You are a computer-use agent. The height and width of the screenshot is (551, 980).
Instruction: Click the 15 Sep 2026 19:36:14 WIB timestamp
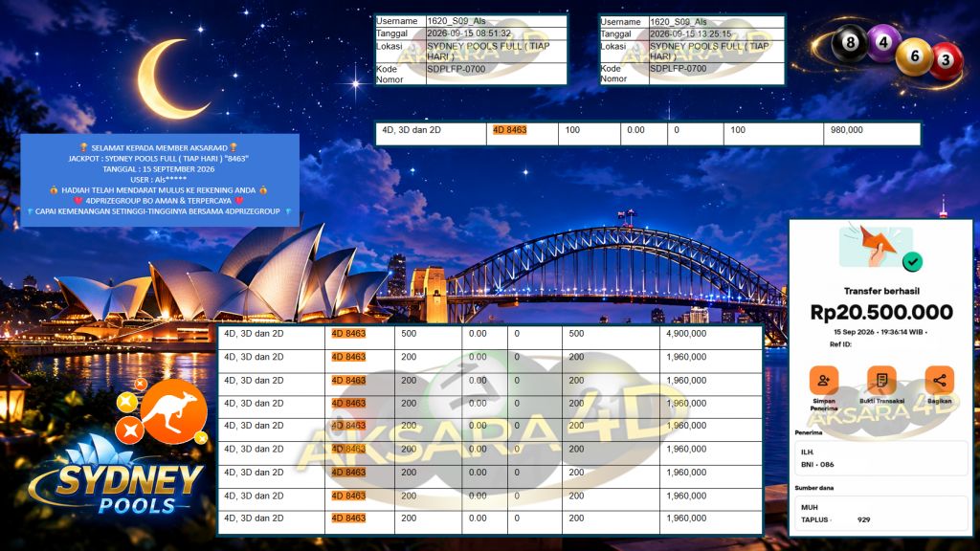tap(880, 332)
